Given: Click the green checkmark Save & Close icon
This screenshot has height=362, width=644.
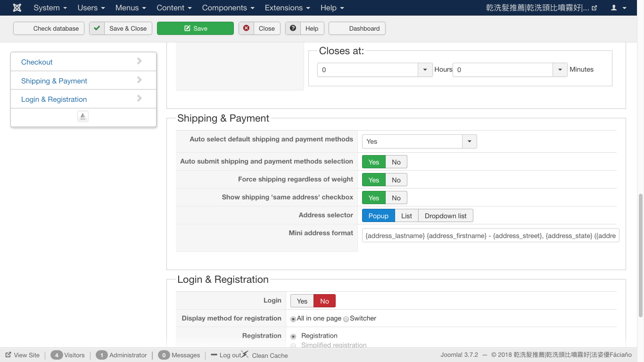Looking at the screenshot, I should click(x=97, y=28).
